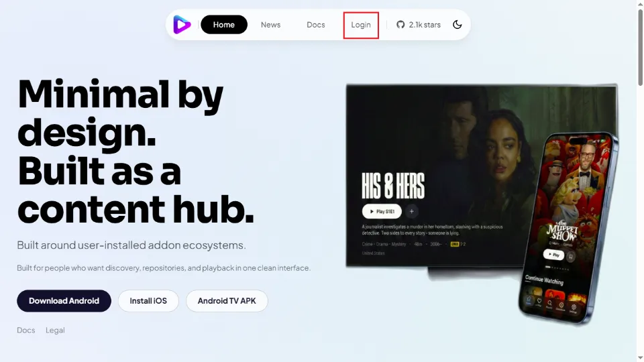Open the Login link in the navbar
The width and height of the screenshot is (644, 362).
pos(361,25)
